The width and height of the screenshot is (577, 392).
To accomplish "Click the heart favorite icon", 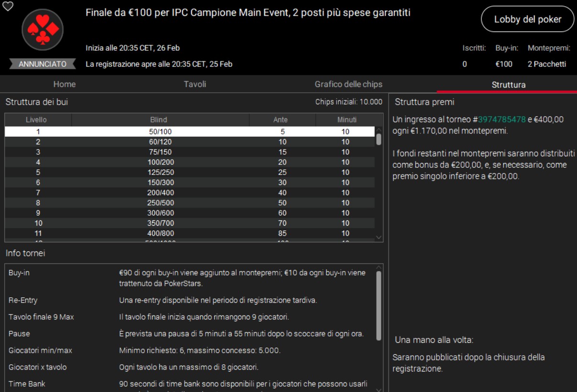I will click(x=8, y=6).
